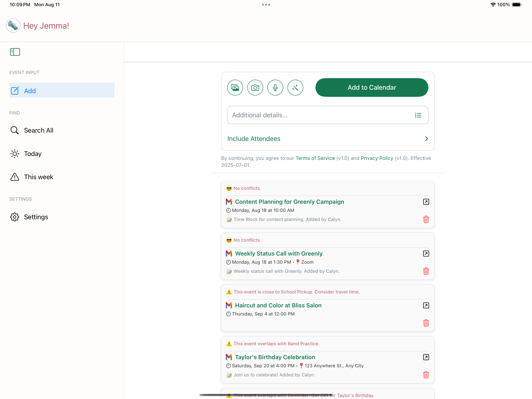Click the Additional details input field
The width and height of the screenshot is (532, 399).
327,115
